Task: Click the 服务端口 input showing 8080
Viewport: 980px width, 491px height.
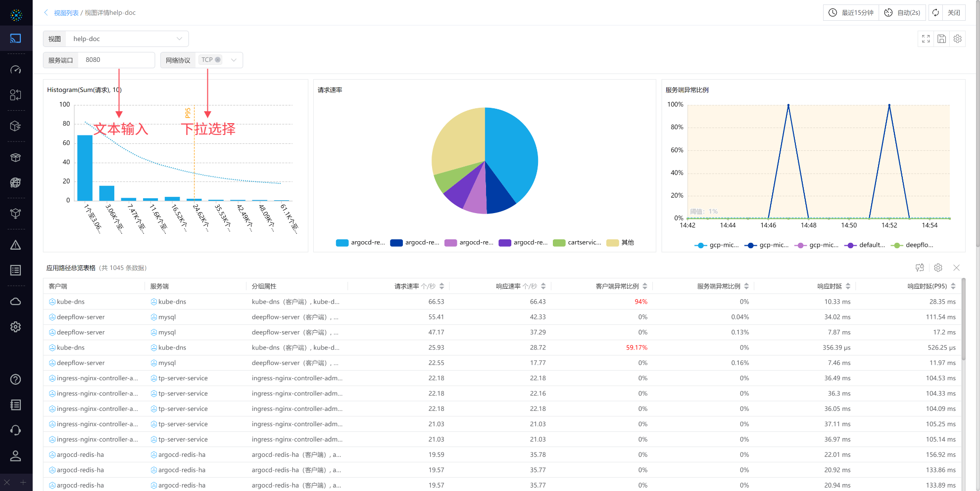Action: [x=116, y=60]
